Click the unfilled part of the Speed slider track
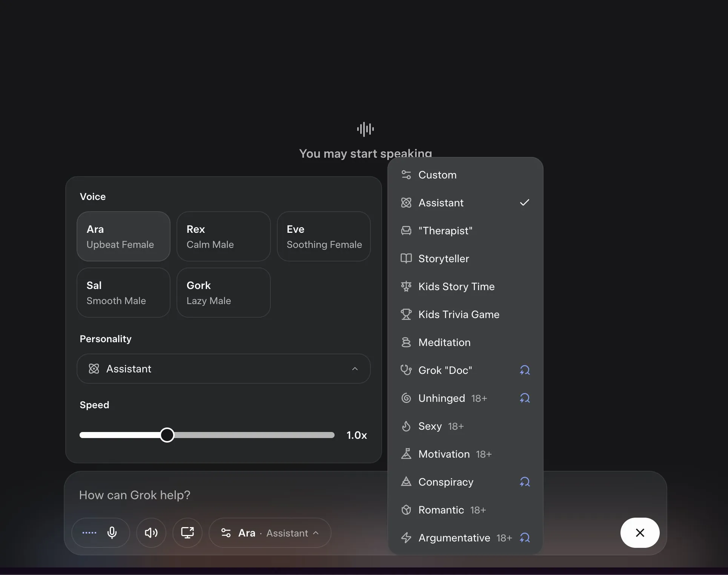 click(x=254, y=435)
